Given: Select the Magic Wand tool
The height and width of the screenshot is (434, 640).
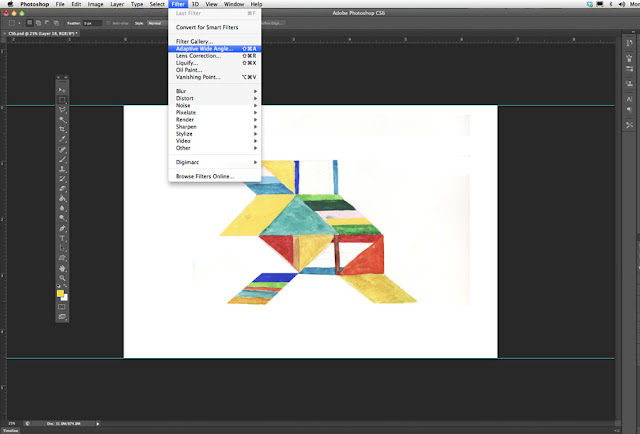Looking at the screenshot, I should click(x=62, y=120).
